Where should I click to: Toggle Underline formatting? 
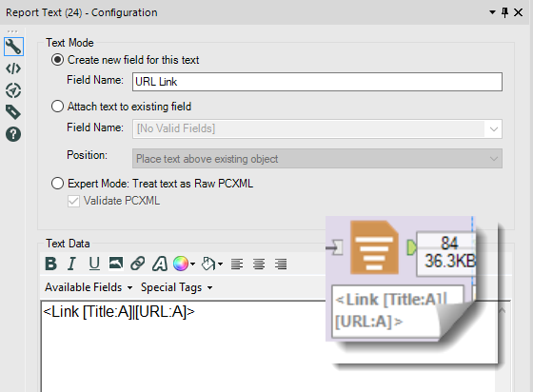click(94, 264)
